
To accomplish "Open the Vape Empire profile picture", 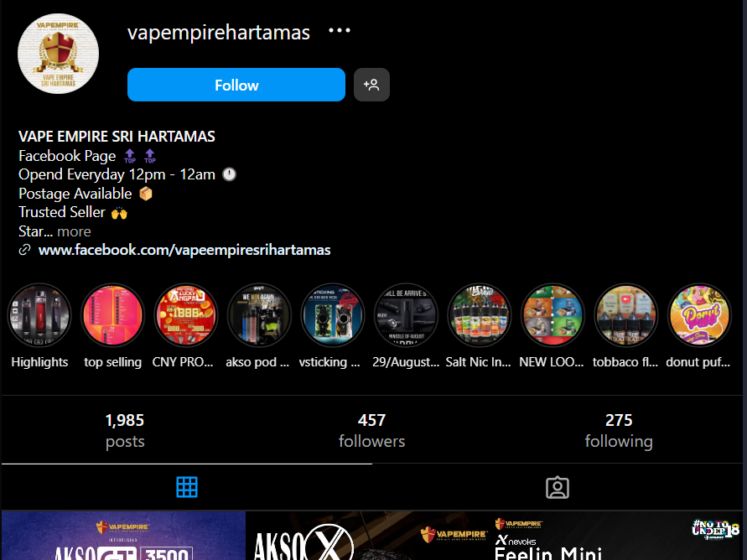I will 58,54.
